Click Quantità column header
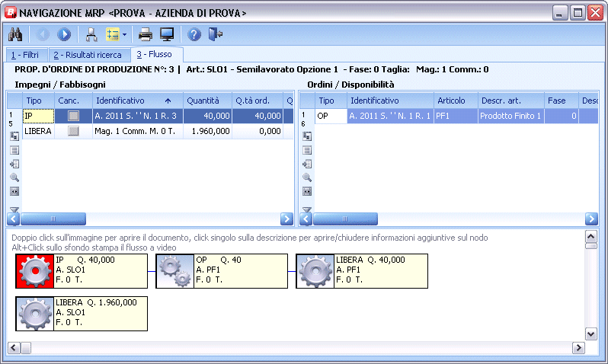This screenshot has height=364, width=608. (x=207, y=101)
